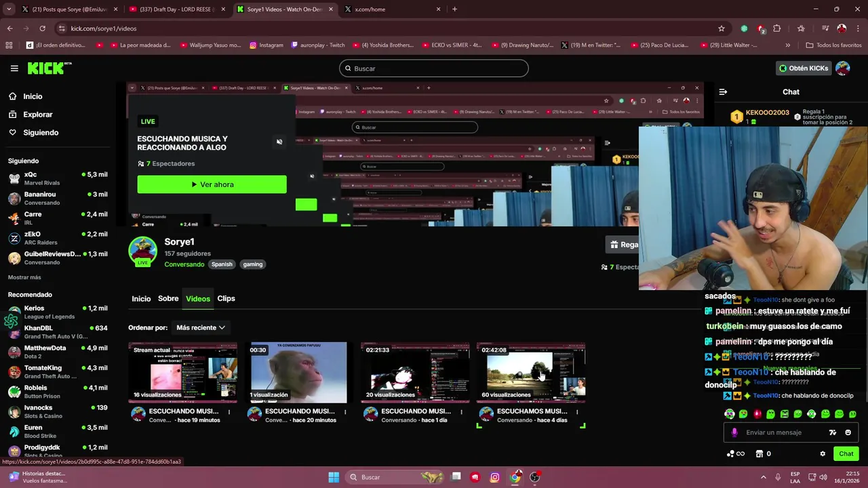Viewport: 868px width, 488px height.
Task: Open Chrome extensions puzzle icon
Action: click(x=777, y=28)
